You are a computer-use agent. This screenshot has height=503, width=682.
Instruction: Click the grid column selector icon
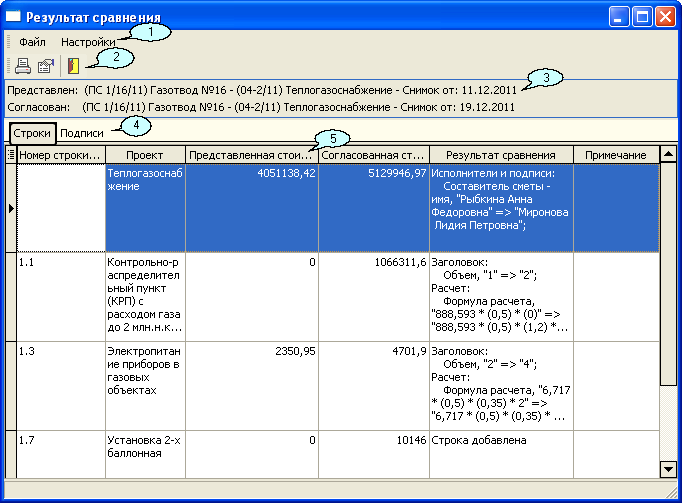click(11, 155)
